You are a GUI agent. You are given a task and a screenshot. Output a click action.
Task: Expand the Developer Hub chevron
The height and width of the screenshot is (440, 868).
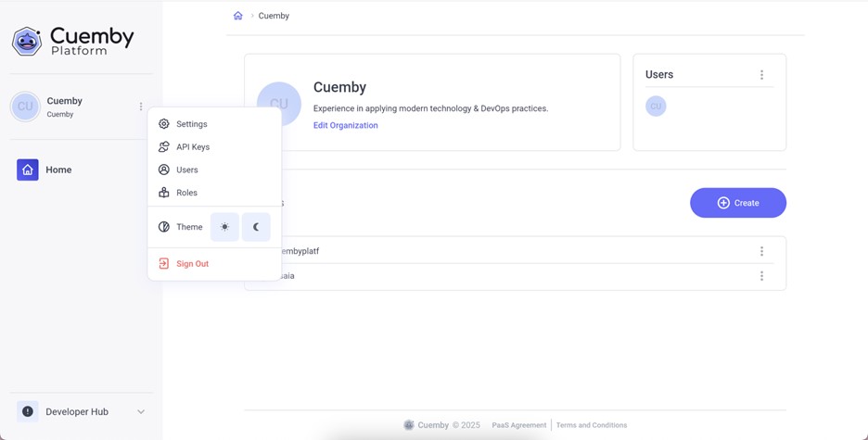click(141, 412)
